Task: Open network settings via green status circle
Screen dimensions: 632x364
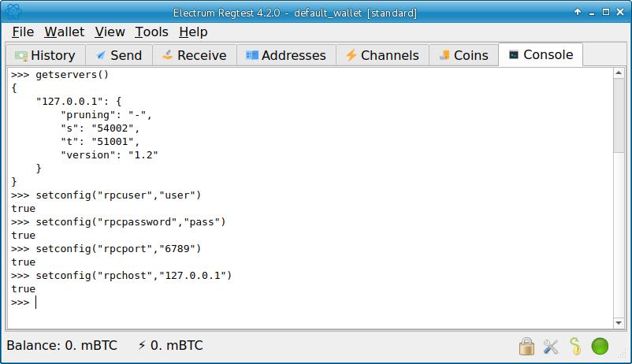Action: click(x=600, y=346)
